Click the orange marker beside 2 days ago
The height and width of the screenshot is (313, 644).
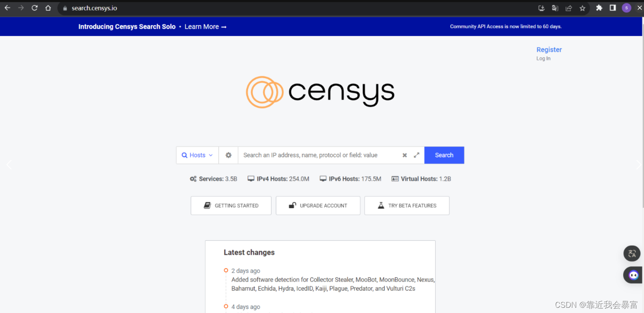click(x=226, y=270)
